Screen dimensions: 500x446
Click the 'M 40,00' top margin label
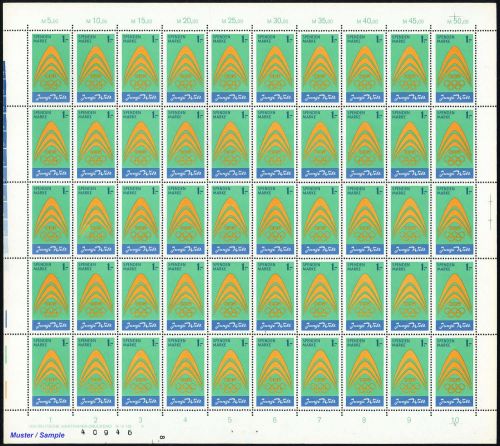pyautogui.click(x=367, y=21)
